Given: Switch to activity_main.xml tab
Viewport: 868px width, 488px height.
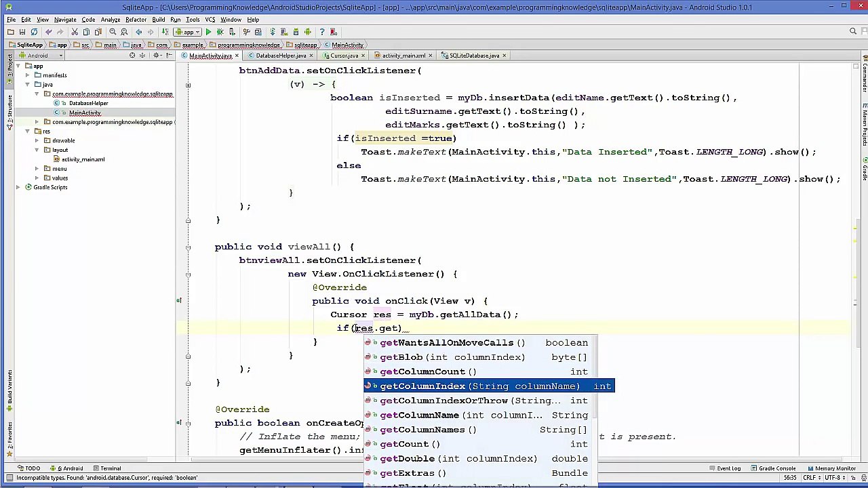Looking at the screenshot, I should tap(403, 56).
